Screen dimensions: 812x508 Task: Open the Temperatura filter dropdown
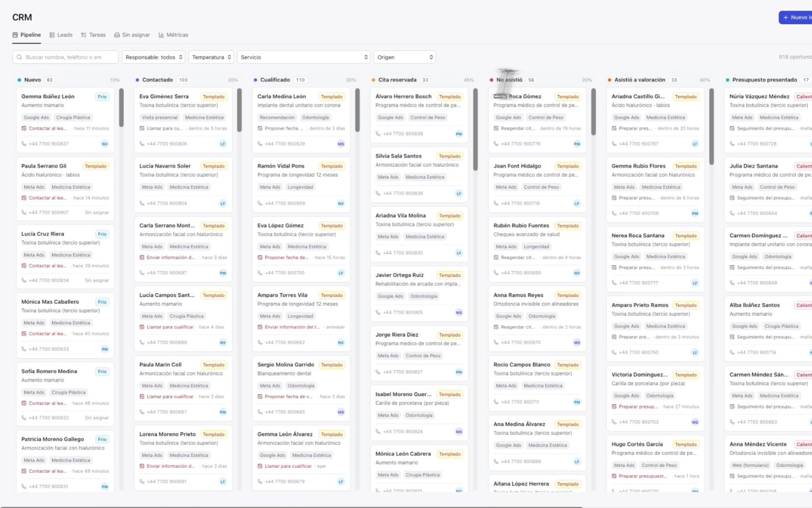212,57
